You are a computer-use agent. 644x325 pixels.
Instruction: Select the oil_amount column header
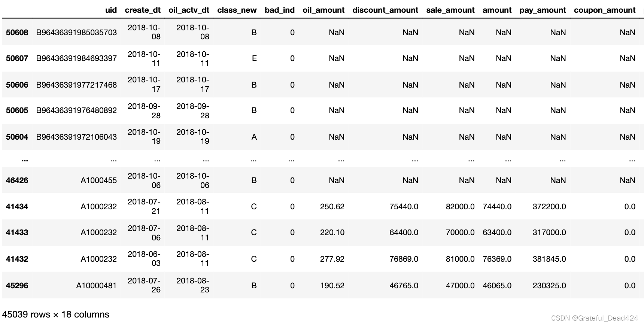[x=323, y=10]
